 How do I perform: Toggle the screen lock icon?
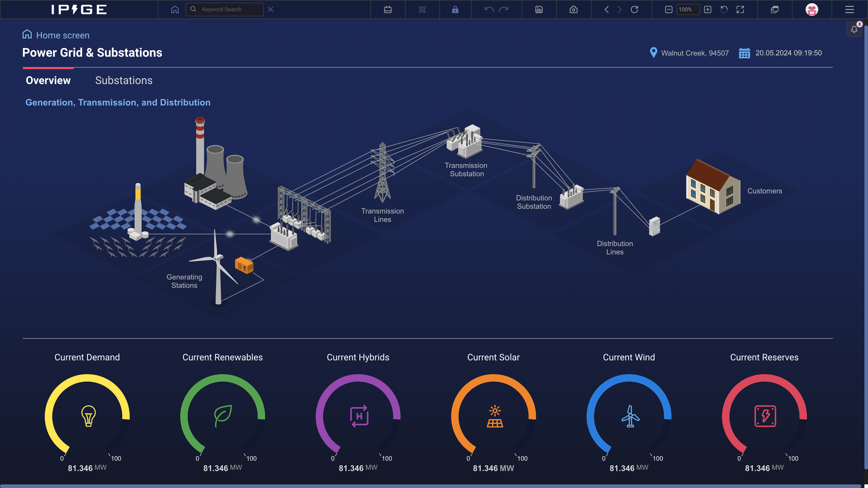[x=455, y=9]
